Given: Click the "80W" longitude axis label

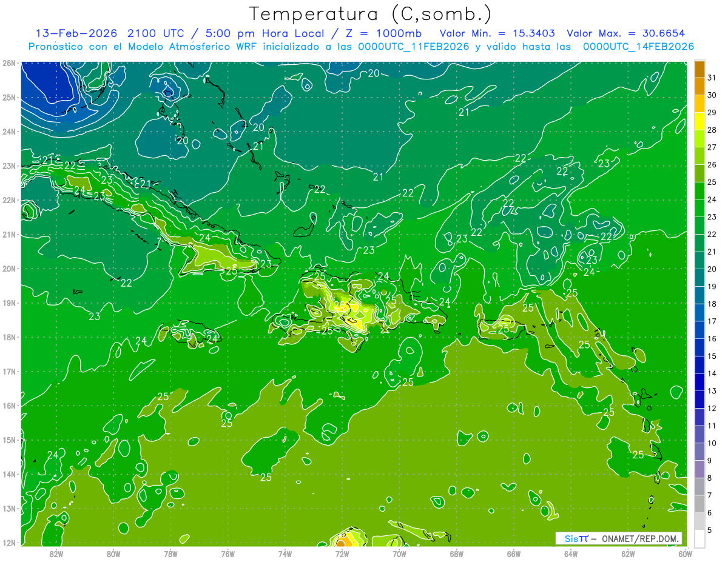Looking at the screenshot, I should point(113,554).
